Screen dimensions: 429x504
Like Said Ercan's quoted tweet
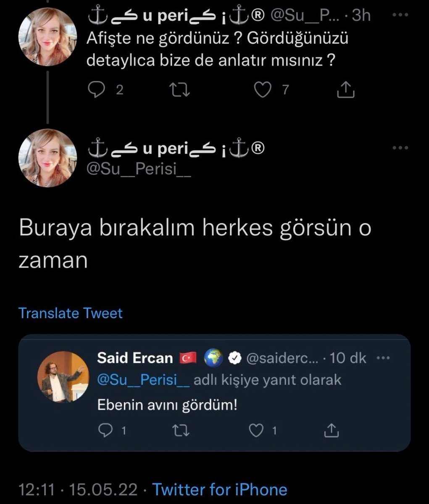coord(257,430)
